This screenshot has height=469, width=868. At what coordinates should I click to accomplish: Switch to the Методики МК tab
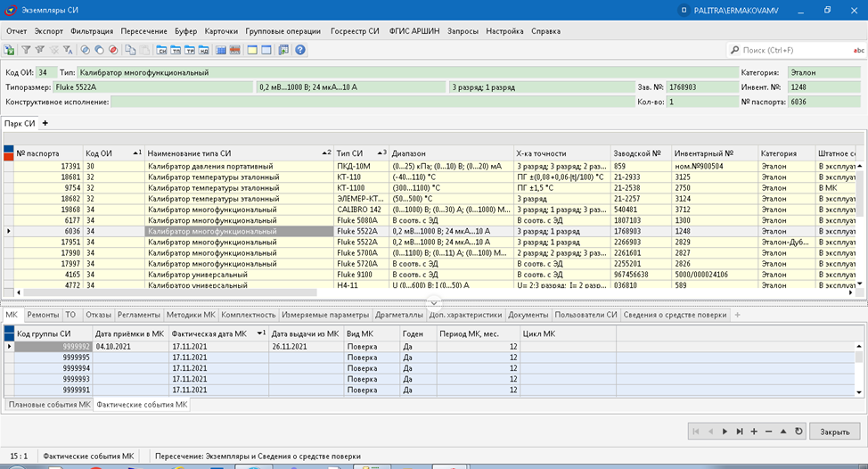point(191,315)
